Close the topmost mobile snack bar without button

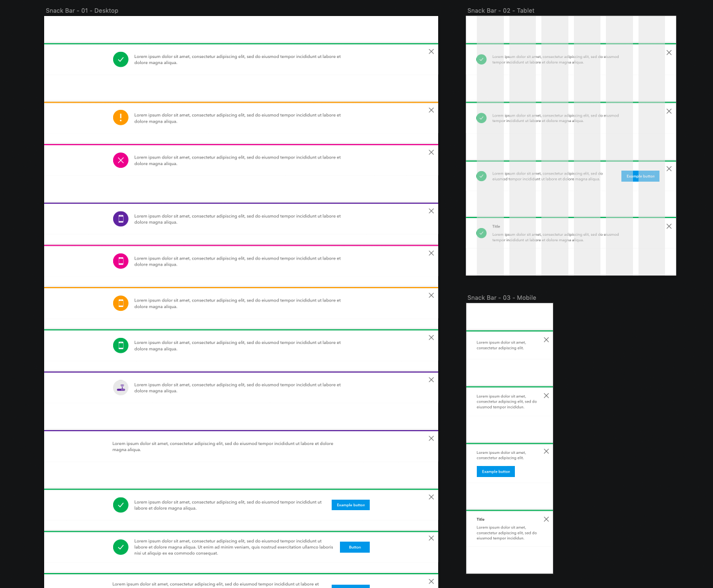(546, 340)
